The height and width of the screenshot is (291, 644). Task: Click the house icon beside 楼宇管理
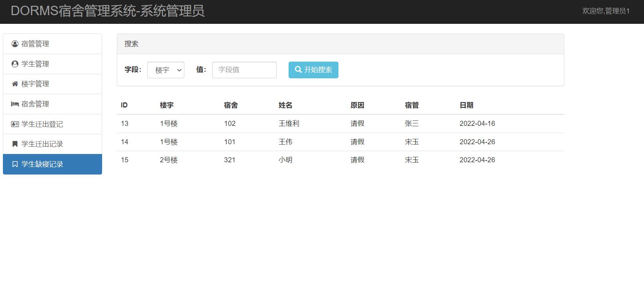coord(15,84)
